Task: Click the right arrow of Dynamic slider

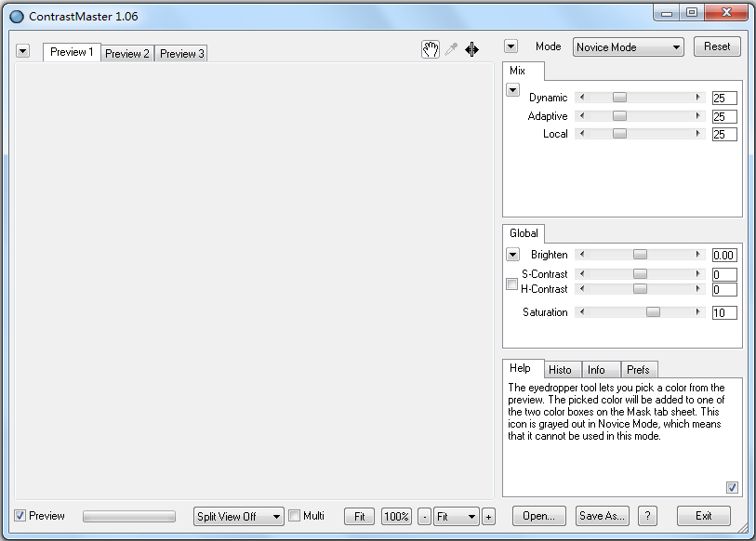Action: tap(697, 98)
